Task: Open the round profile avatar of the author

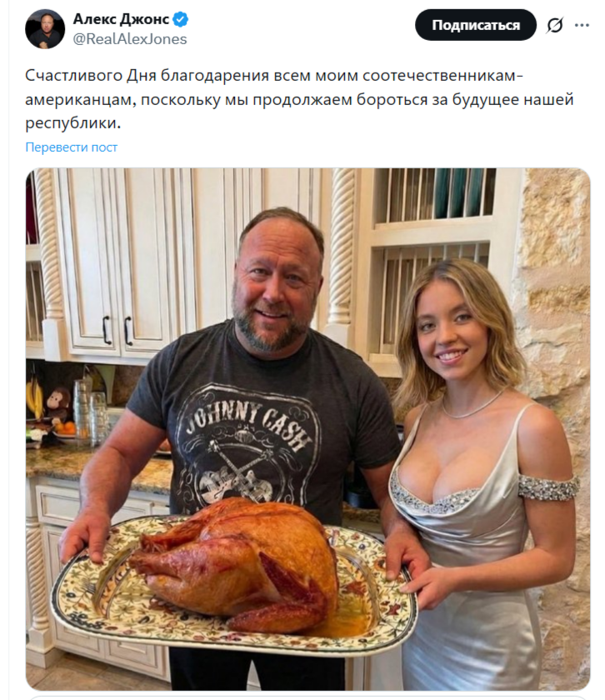Action: (45, 29)
